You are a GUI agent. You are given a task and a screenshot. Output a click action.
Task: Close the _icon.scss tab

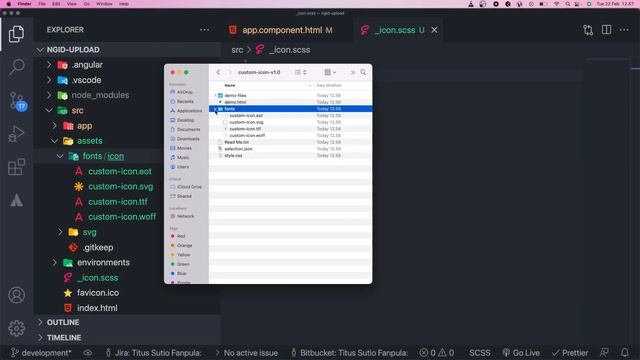pos(434,30)
